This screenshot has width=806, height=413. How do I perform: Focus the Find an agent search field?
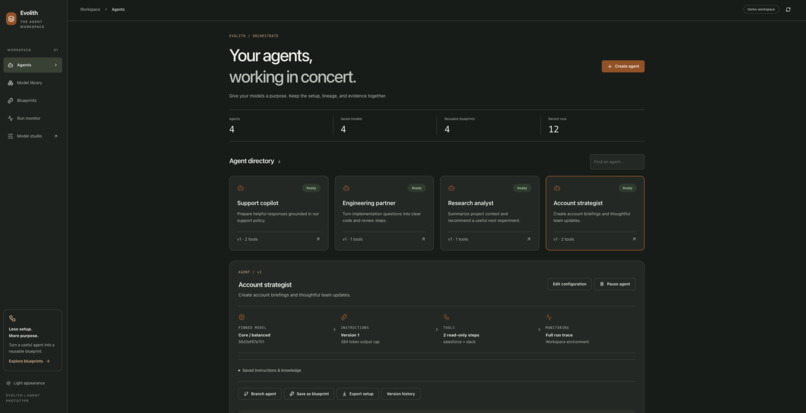click(617, 162)
